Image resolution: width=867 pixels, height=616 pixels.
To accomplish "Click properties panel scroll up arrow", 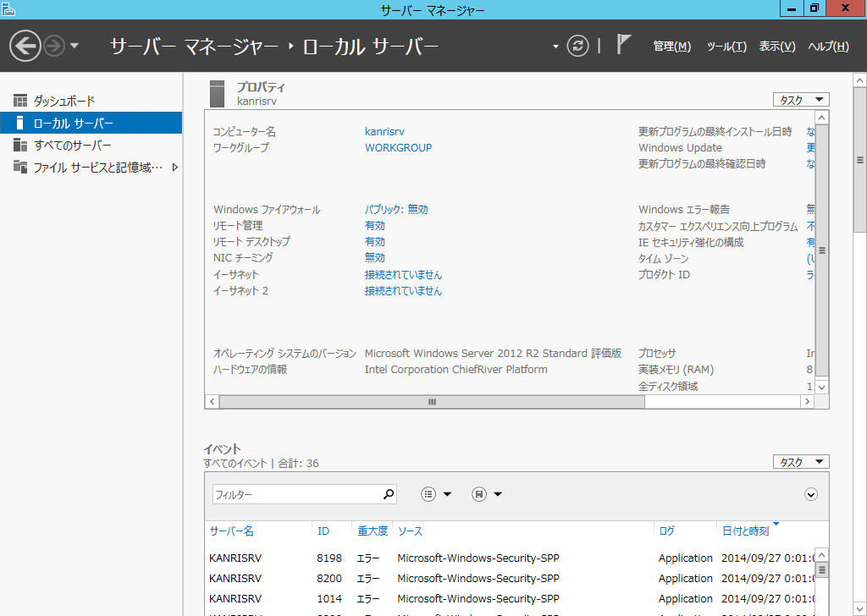I will coord(821,117).
